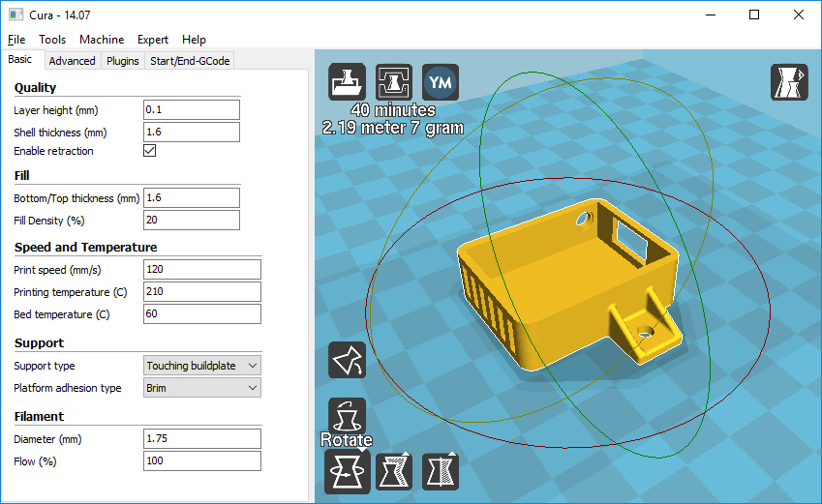The width and height of the screenshot is (822, 504).
Task: Click the 'Fill' section heading
Action: pos(21,175)
